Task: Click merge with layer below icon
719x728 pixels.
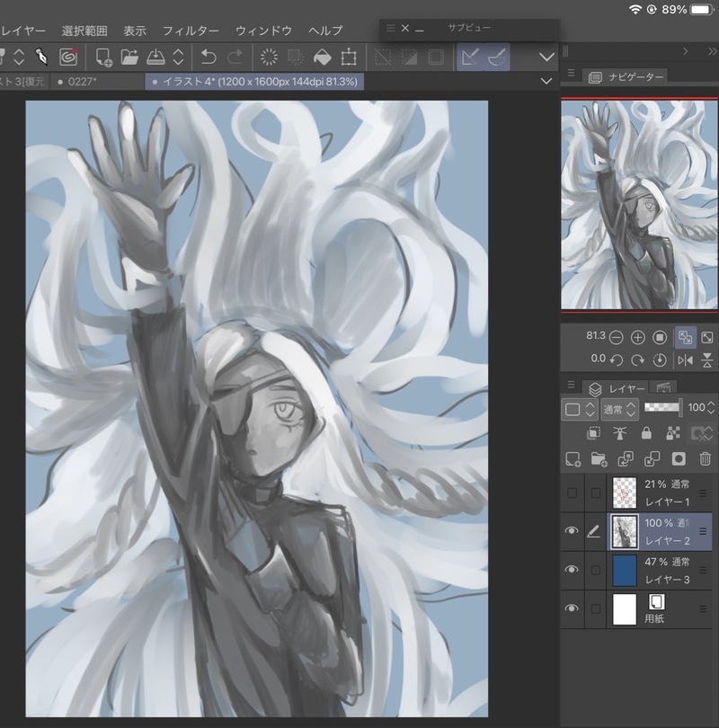Action: pyautogui.click(x=652, y=459)
